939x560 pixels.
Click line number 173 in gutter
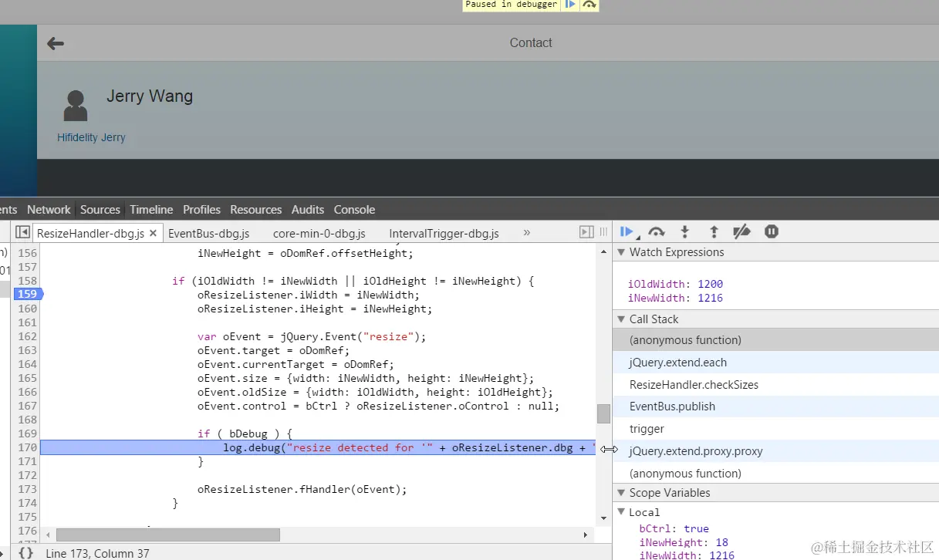pyautogui.click(x=28, y=489)
